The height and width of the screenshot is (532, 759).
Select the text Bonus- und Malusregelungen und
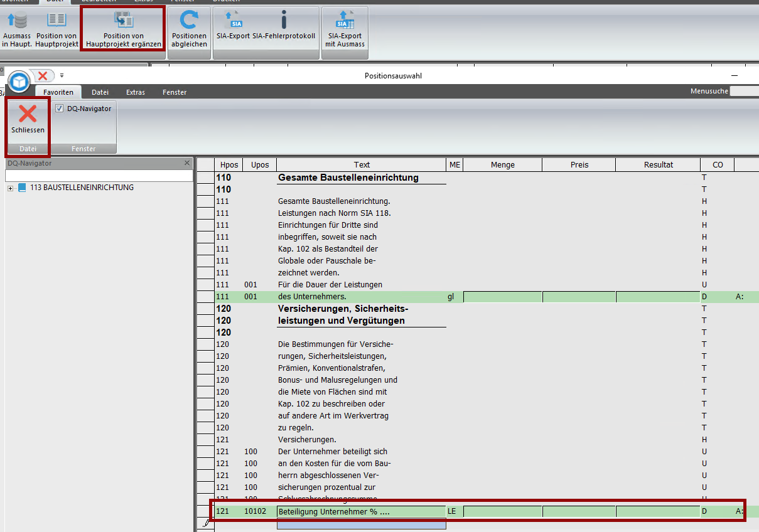coord(338,380)
